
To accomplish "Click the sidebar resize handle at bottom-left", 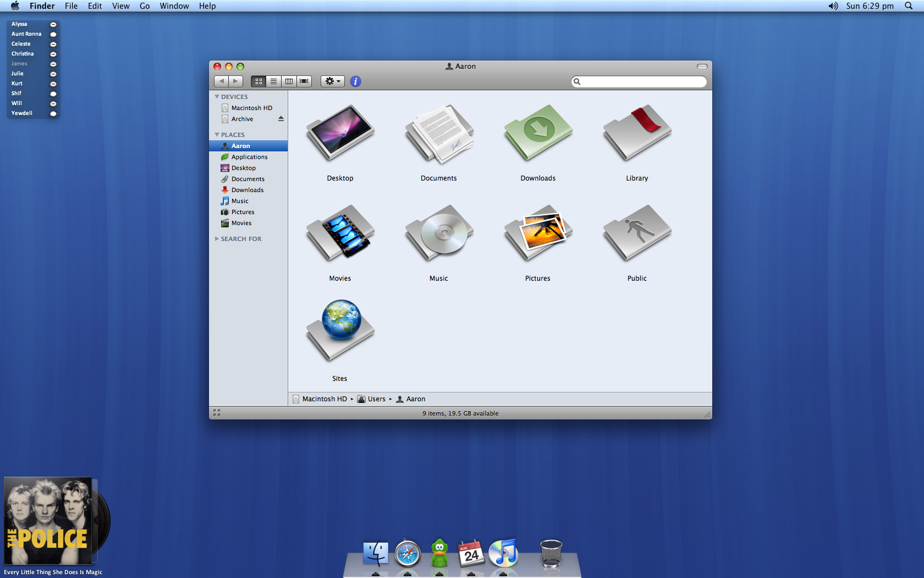I will click(217, 412).
